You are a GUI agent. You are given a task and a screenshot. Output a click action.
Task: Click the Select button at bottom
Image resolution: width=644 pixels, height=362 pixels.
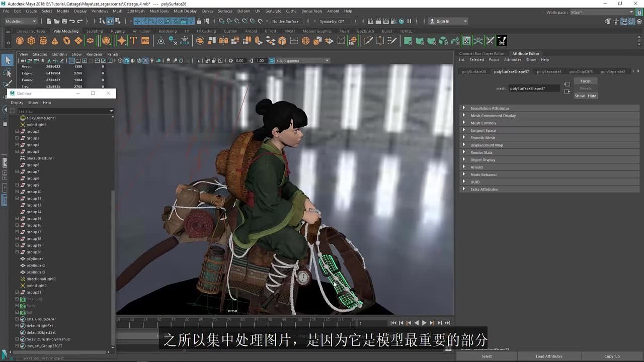tap(487, 356)
